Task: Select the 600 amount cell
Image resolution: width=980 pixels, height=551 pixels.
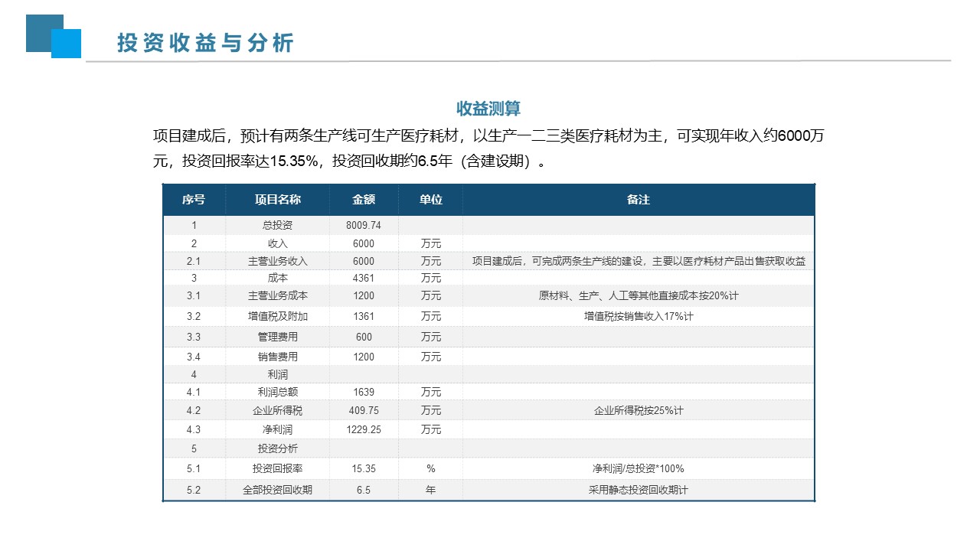Action: 364,337
